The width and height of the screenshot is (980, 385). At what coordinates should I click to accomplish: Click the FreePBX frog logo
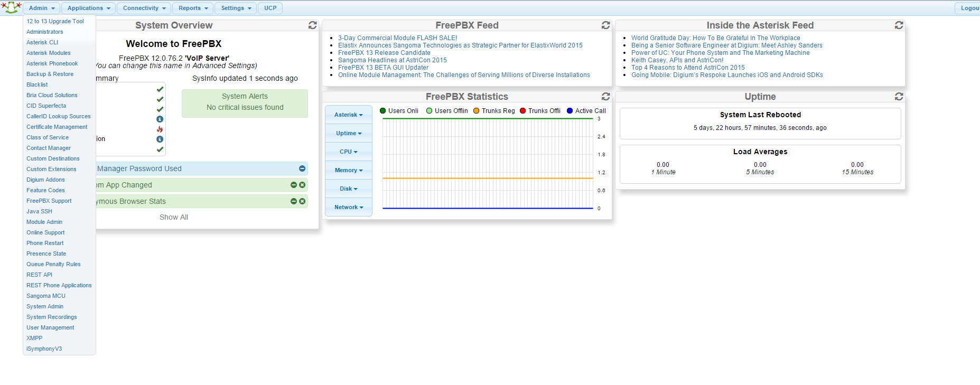click(x=11, y=7)
